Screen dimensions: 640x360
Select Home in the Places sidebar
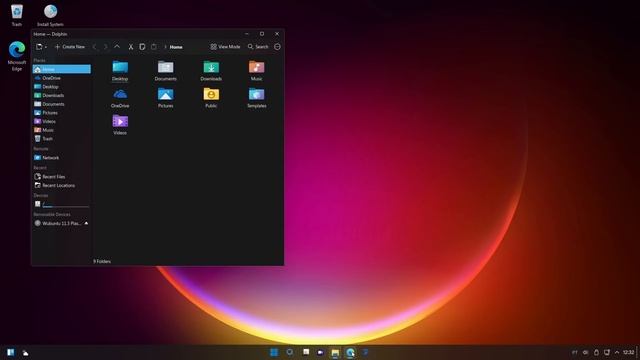(x=62, y=69)
